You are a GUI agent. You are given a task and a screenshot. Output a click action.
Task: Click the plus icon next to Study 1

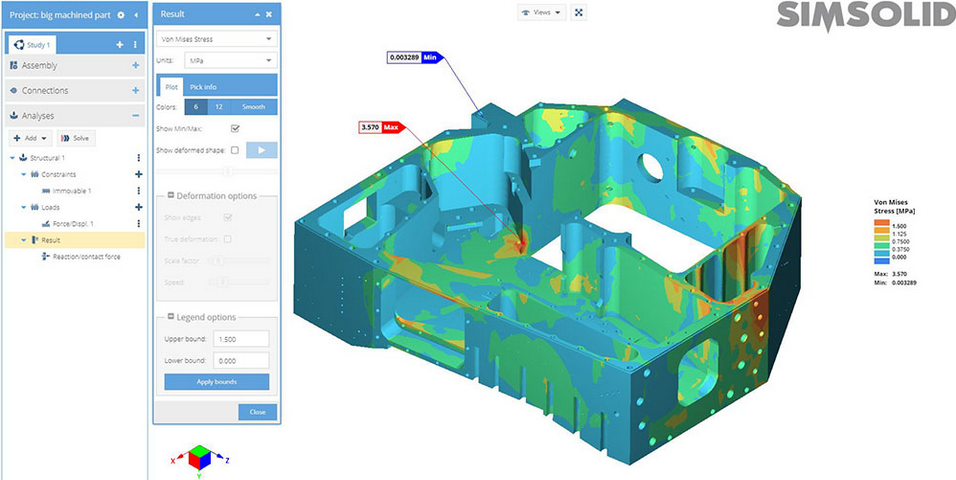[x=120, y=45]
